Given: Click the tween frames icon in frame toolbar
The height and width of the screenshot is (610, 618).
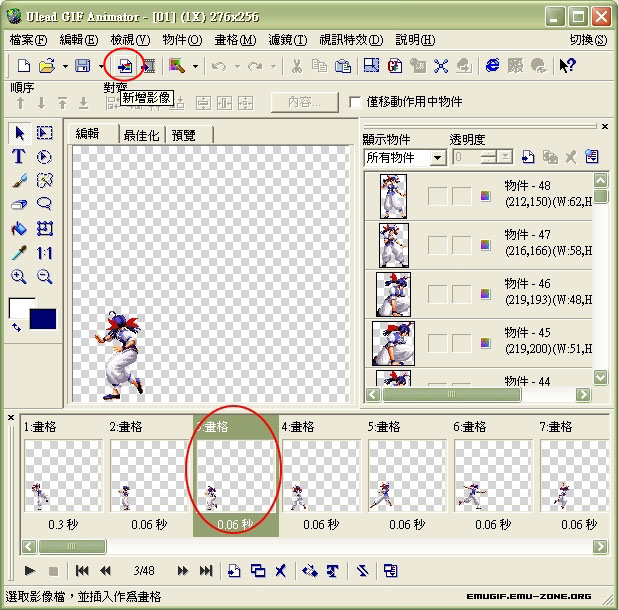Looking at the screenshot, I should click(309, 570).
